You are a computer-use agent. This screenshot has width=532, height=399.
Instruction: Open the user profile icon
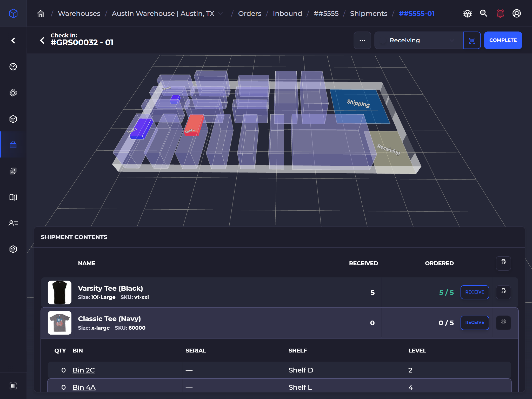pos(516,14)
